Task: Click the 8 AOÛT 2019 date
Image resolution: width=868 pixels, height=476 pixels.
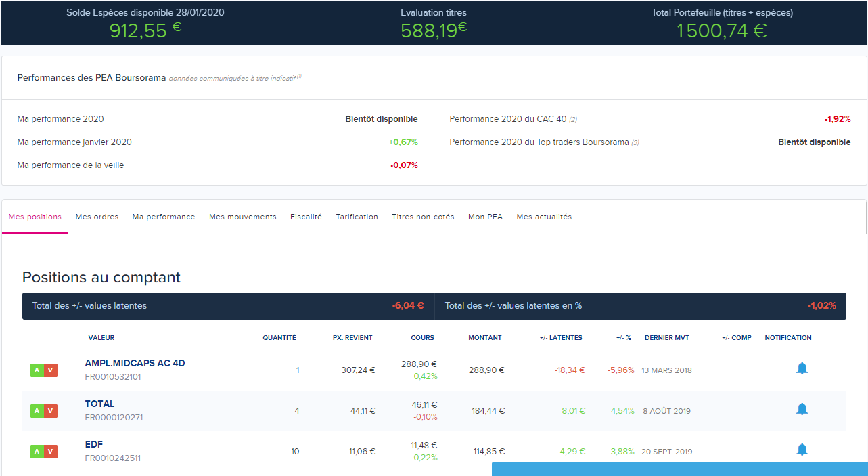Action: coord(666,411)
